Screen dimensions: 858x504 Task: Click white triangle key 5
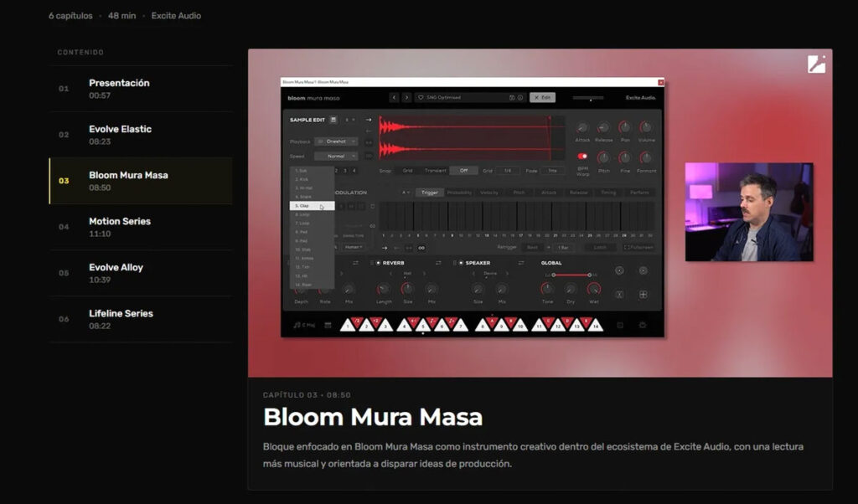point(423,327)
